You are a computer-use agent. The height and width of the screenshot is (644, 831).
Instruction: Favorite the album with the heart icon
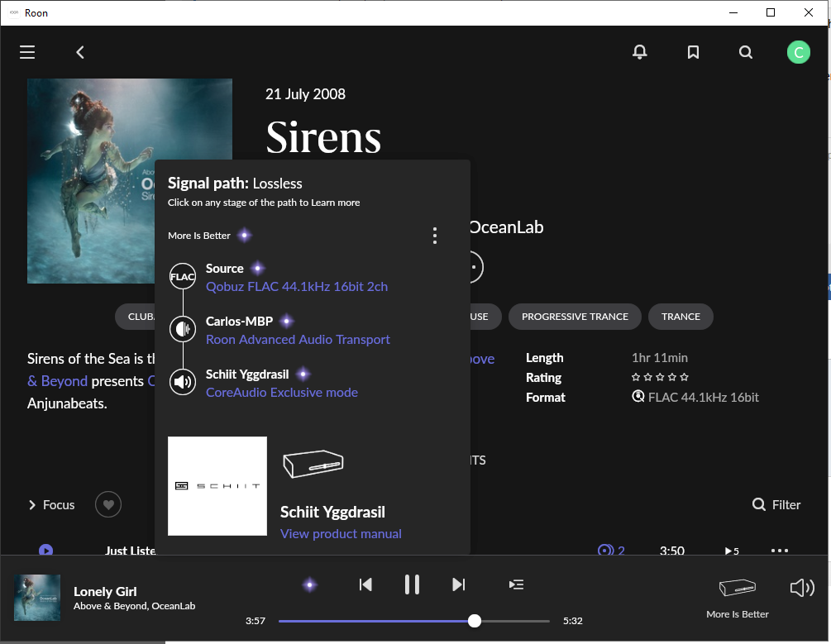tap(107, 504)
